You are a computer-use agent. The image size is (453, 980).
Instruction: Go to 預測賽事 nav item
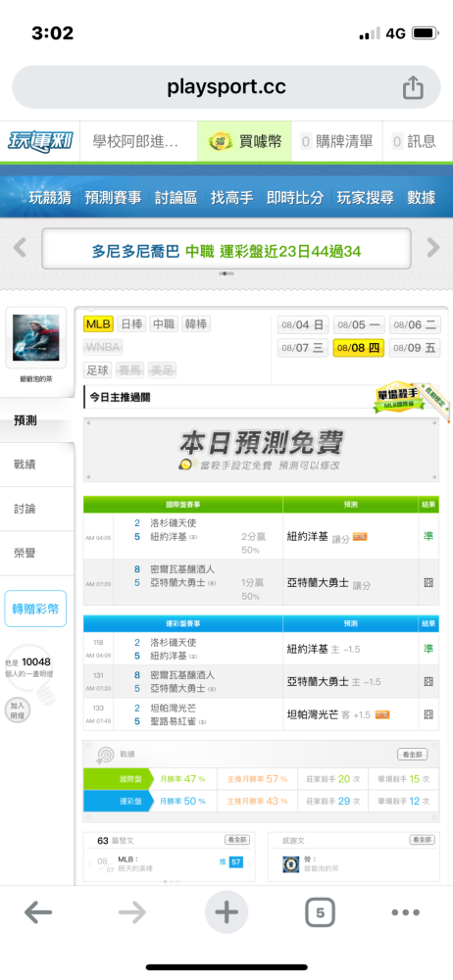pos(113,198)
